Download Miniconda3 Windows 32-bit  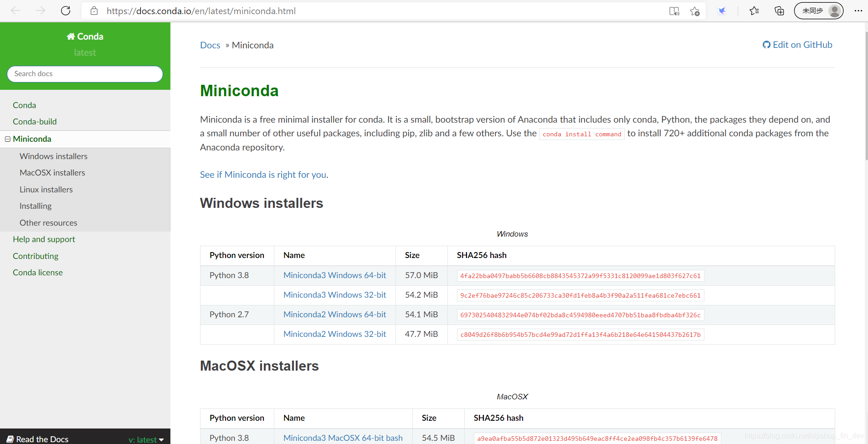tap(334, 295)
